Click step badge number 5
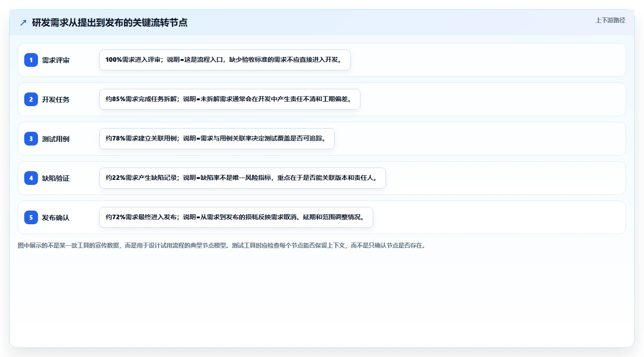 31,217
